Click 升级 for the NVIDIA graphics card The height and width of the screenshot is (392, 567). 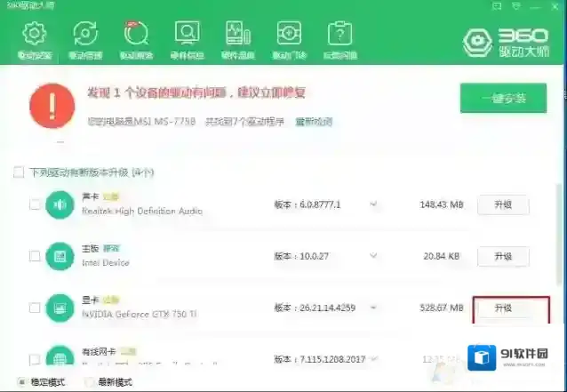(503, 308)
